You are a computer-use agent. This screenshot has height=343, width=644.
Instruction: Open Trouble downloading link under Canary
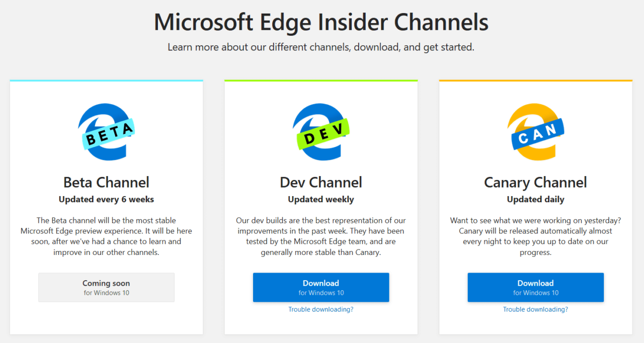[x=535, y=309]
